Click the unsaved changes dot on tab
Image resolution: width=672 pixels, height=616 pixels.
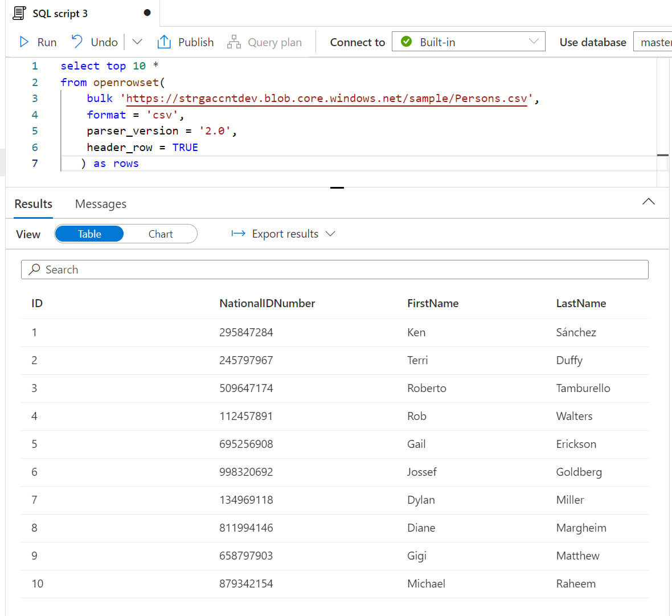pyautogui.click(x=147, y=13)
